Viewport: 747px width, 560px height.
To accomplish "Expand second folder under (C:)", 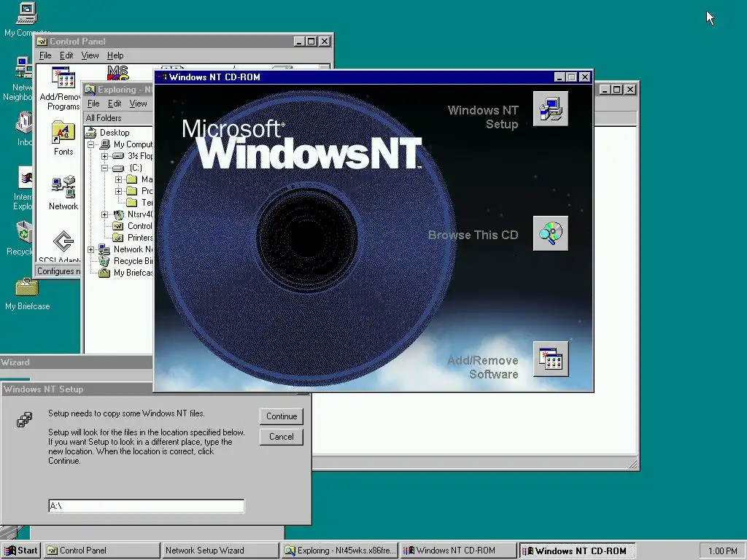I will pos(119,191).
